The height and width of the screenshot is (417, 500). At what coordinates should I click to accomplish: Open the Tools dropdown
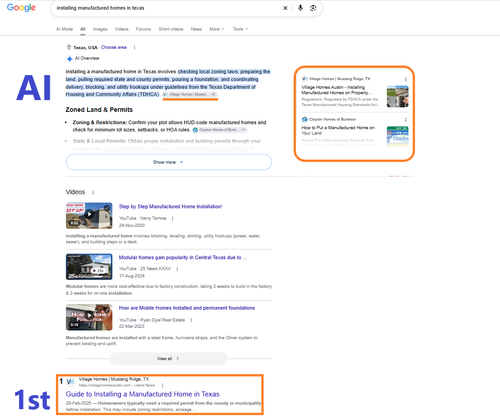pyautogui.click(x=240, y=29)
